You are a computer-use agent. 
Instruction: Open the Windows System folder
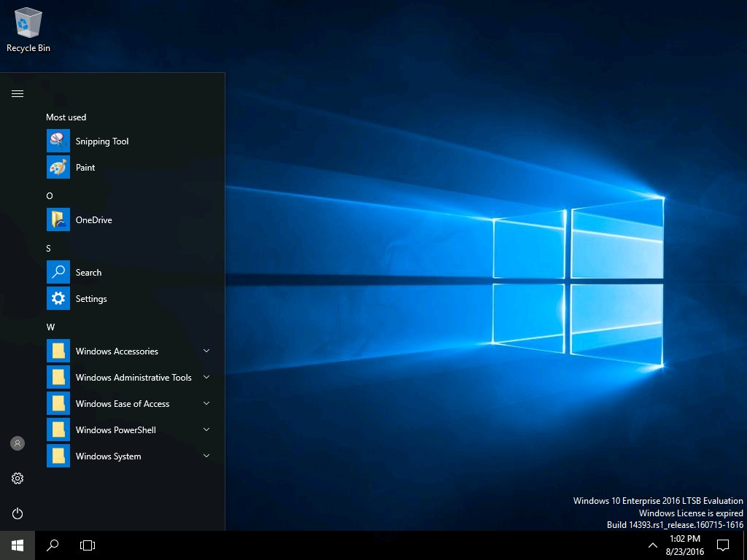(130, 456)
